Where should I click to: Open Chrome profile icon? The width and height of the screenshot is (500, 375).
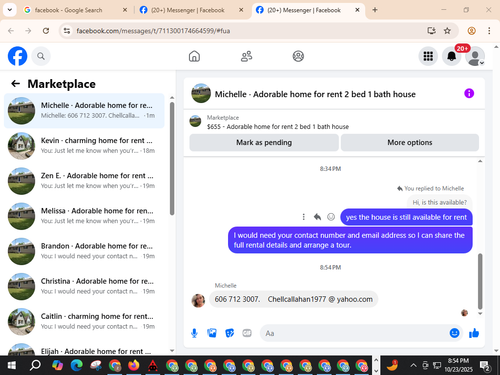pos(471,31)
